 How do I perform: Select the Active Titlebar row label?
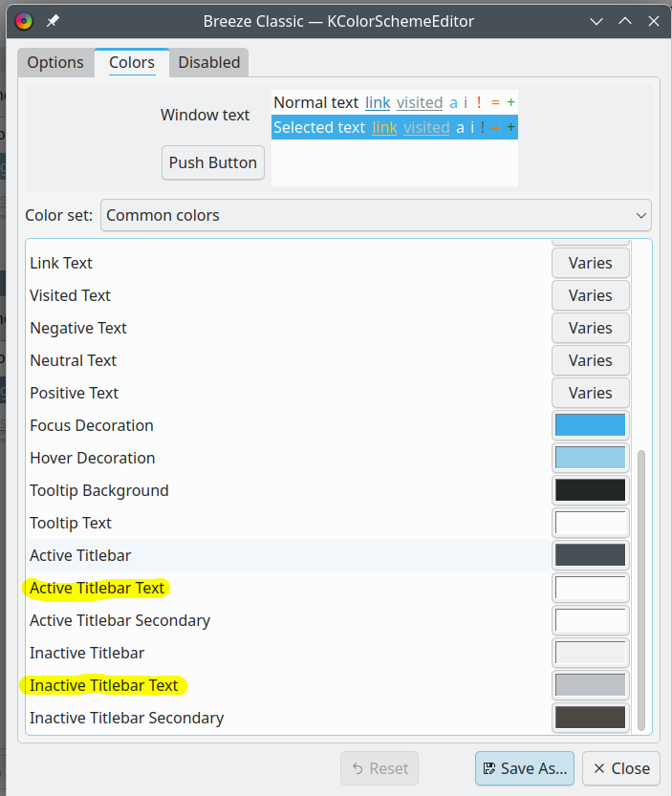coord(80,555)
